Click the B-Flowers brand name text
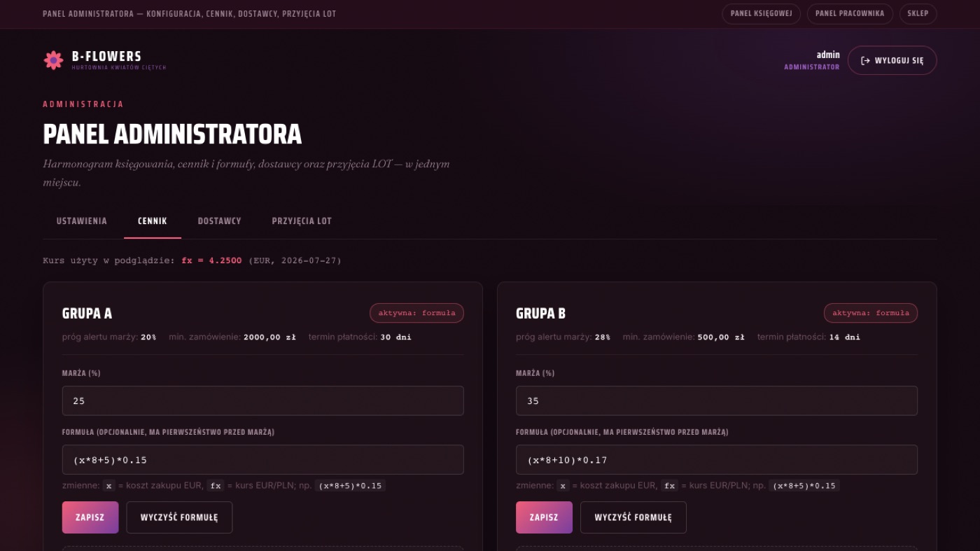The height and width of the screenshot is (551, 980). pos(106,57)
